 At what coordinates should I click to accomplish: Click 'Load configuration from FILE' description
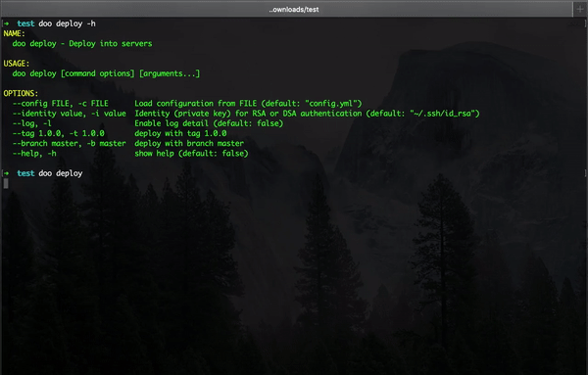coord(196,104)
